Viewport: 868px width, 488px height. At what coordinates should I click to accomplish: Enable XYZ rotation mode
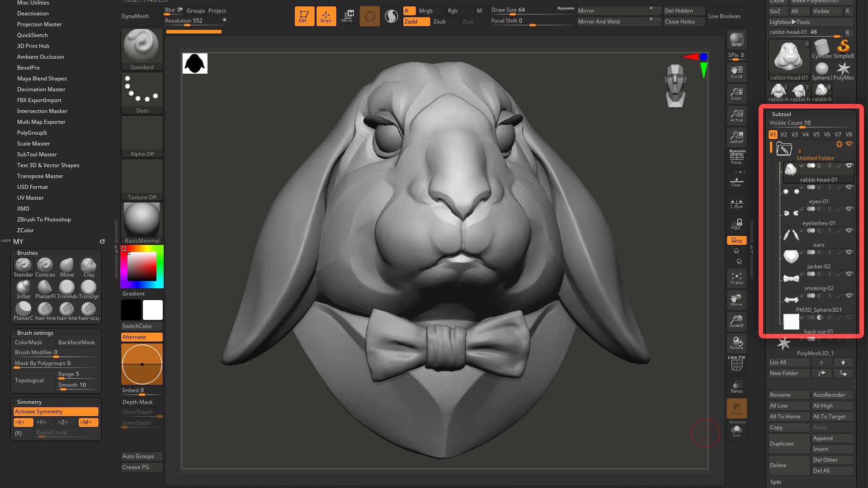pyautogui.click(x=736, y=240)
